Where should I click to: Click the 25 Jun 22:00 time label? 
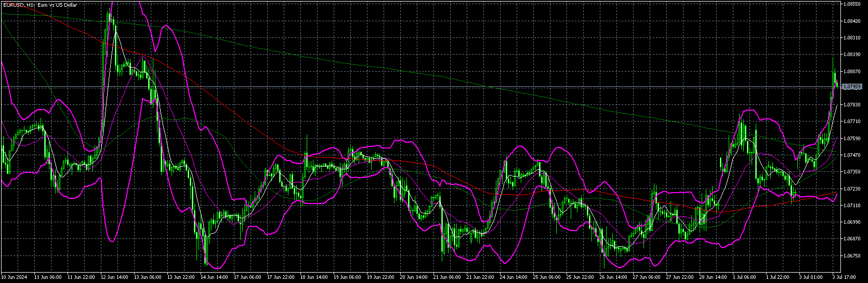tap(580, 278)
